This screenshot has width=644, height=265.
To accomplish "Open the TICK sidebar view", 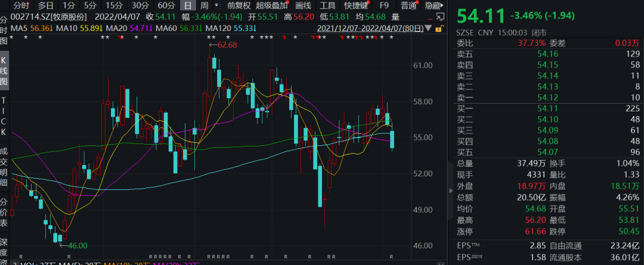I will [4, 116].
